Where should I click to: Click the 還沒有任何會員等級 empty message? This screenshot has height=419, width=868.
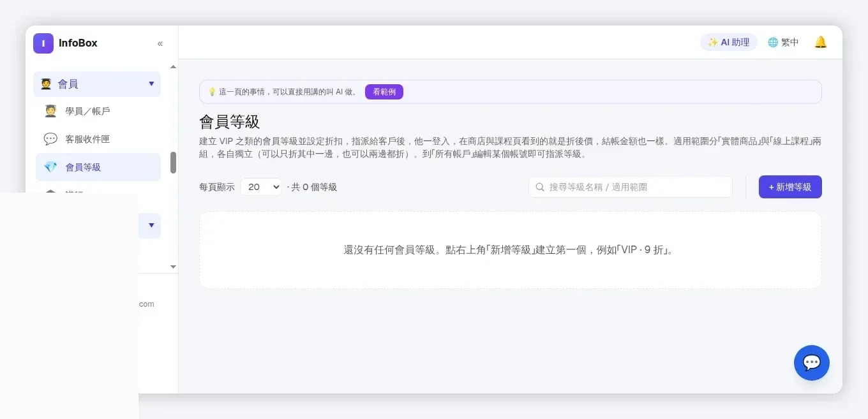pyautogui.click(x=509, y=250)
